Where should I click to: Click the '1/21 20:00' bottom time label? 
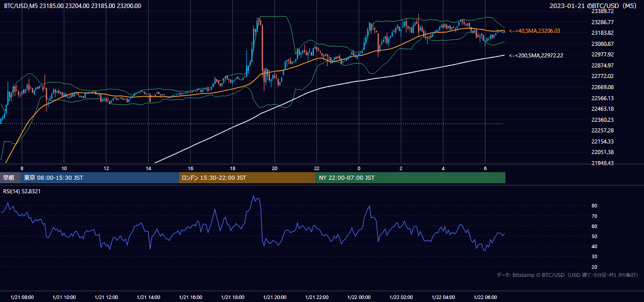(275, 297)
